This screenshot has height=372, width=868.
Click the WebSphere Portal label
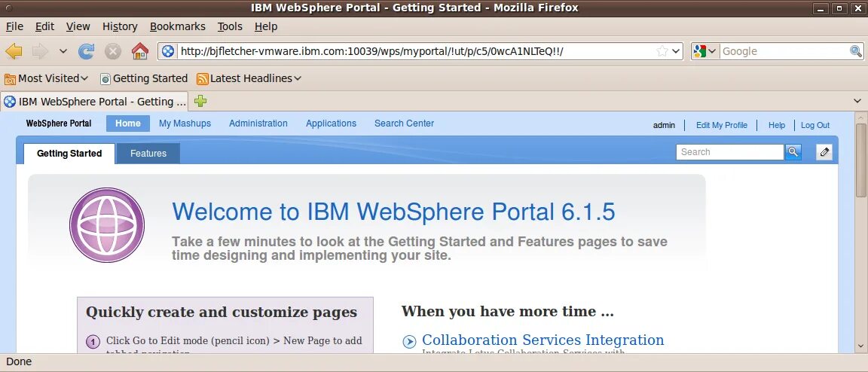59,123
